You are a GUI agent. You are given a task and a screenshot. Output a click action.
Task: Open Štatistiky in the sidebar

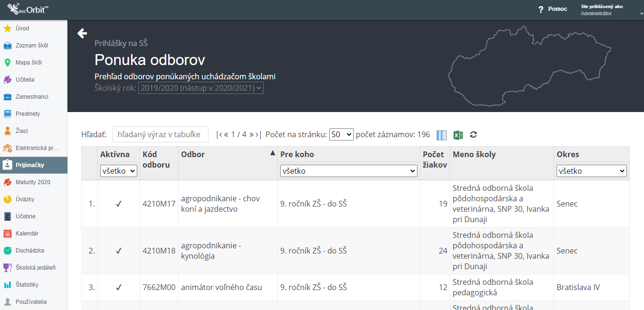(x=27, y=285)
